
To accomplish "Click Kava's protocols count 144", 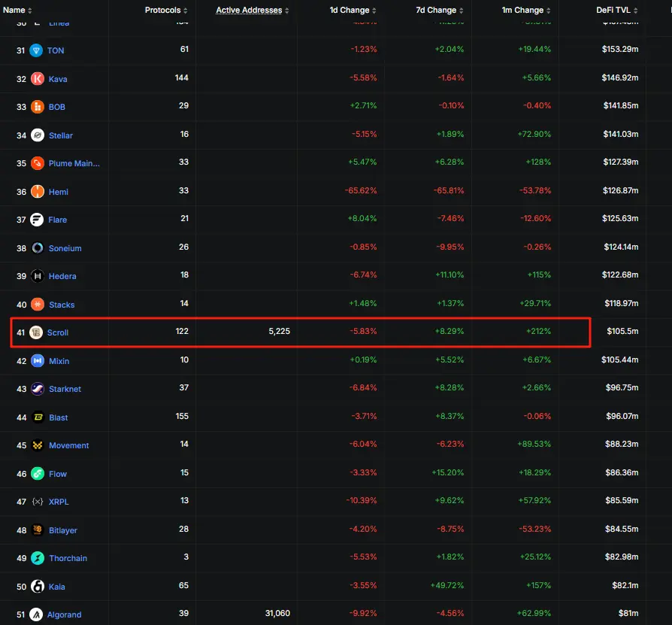I will coord(182,77).
